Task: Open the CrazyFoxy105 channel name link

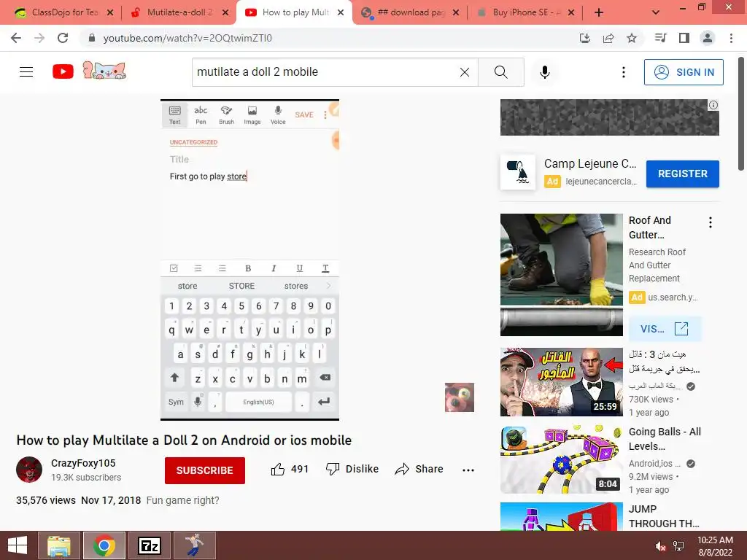Action: pos(83,463)
